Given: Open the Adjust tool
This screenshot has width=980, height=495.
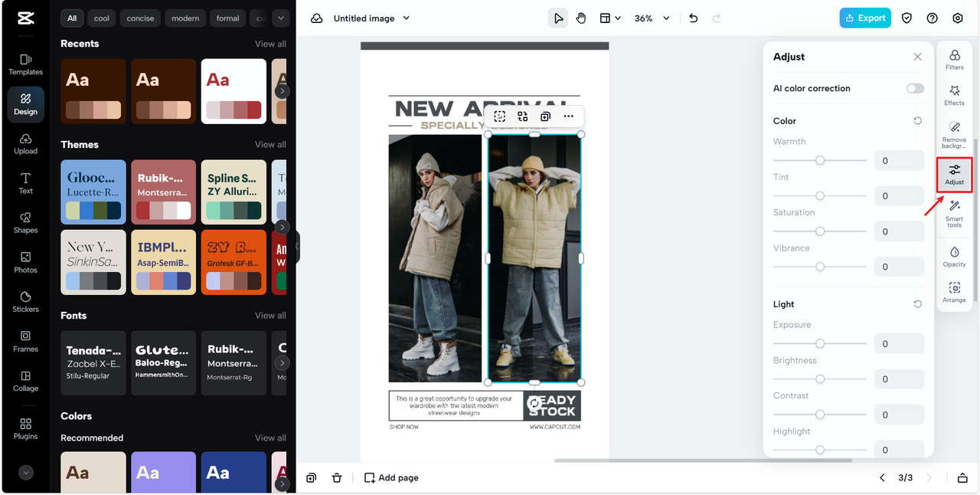Looking at the screenshot, I should tap(954, 175).
